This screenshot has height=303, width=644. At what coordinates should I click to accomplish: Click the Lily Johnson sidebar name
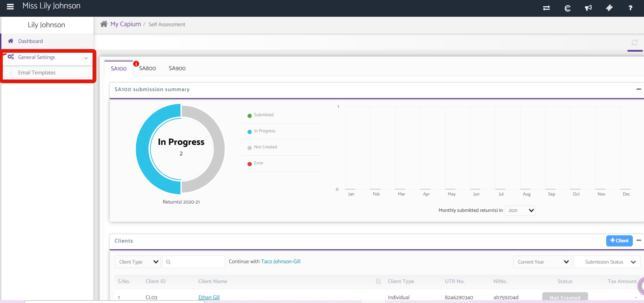46,25
